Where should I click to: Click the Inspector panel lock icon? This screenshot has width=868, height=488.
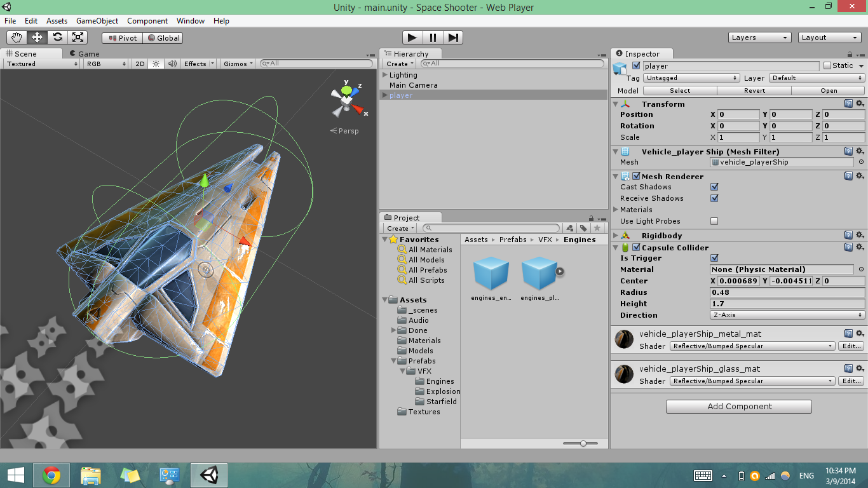(850, 55)
